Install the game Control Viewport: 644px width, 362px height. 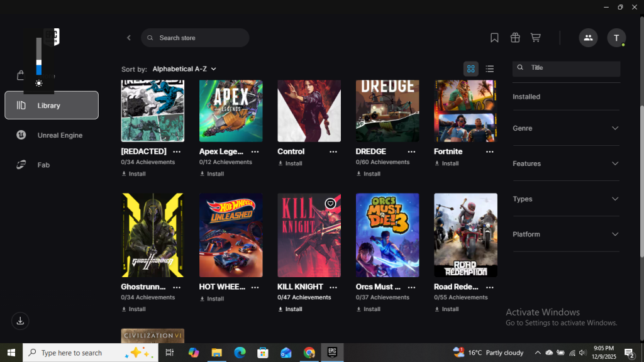pyautogui.click(x=292, y=163)
